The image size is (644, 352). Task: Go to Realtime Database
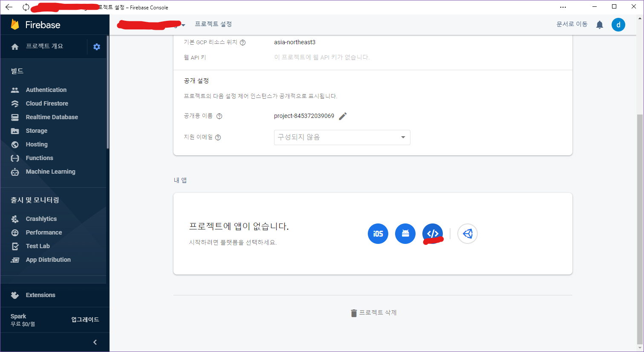52,117
